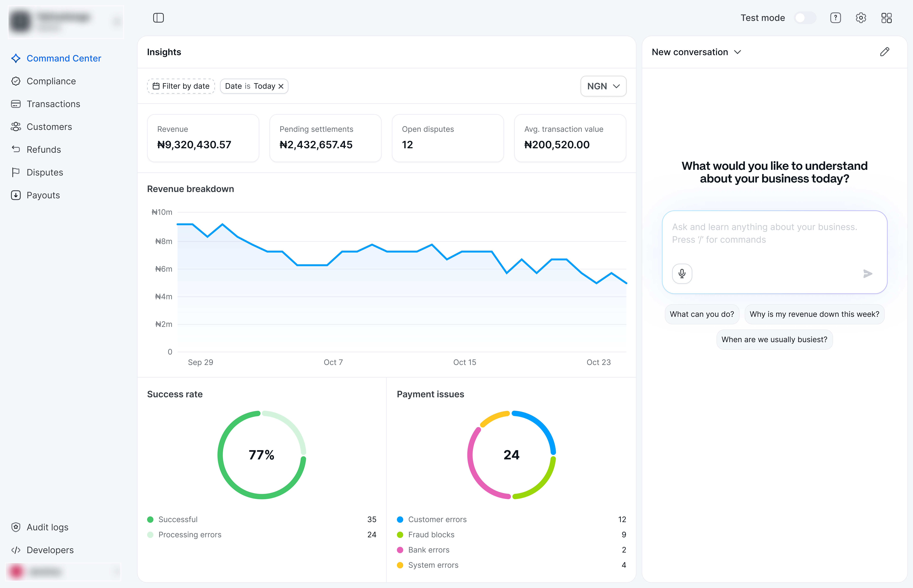Click the Revenue breakdown heading
The image size is (913, 588).
191,189
